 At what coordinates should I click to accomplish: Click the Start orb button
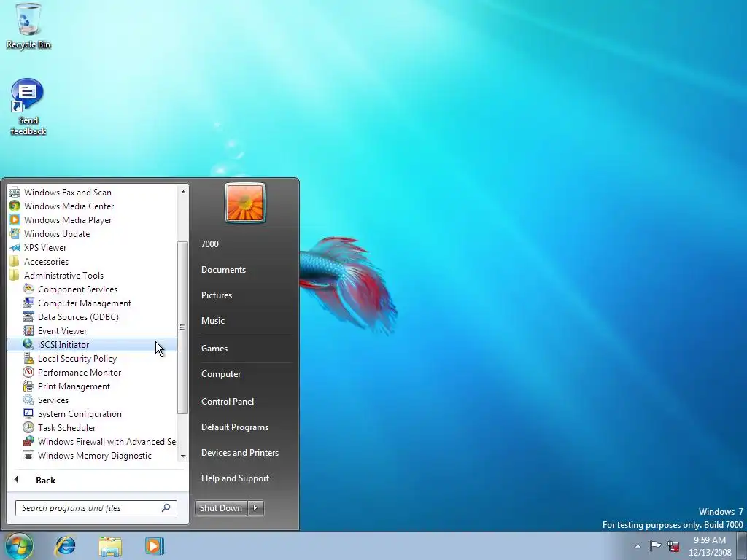coord(18,546)
